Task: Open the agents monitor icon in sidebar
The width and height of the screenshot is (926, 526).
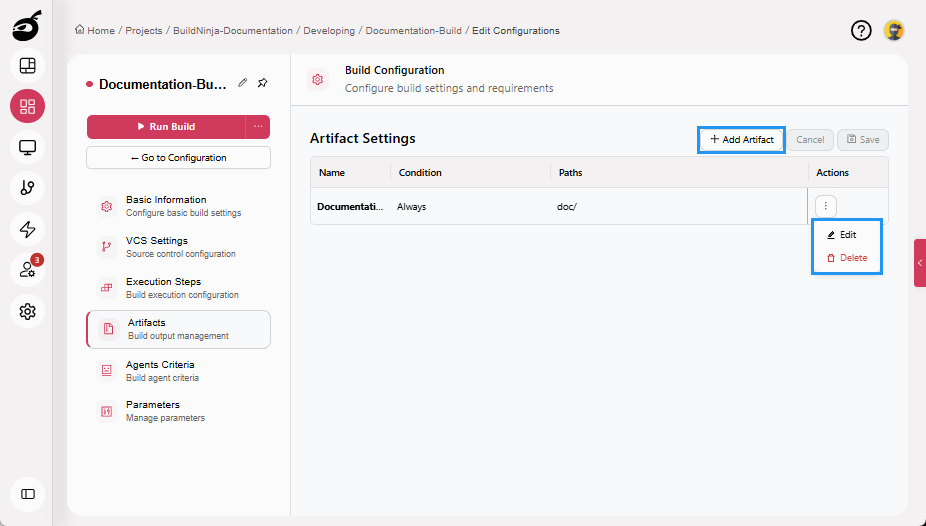Action: click(x=27, y=148)
